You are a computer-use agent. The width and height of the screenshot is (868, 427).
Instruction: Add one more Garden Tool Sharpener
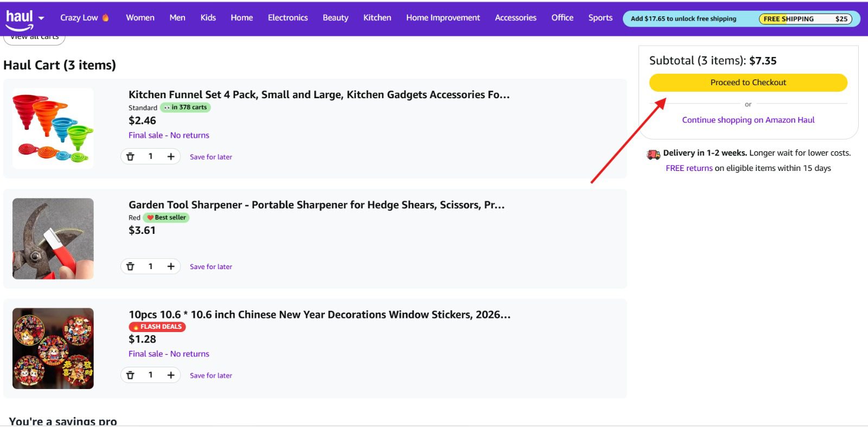[171, 266]
